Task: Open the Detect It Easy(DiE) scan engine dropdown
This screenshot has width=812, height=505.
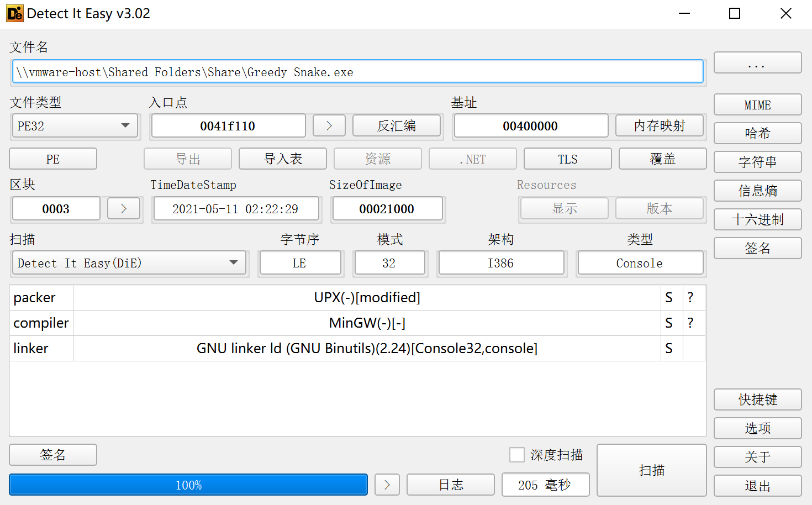Action: pos(130,263)
